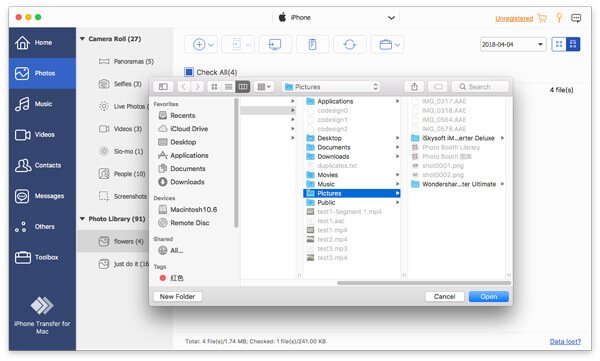
Task: Open the Videos section
Action: pos(42,134)
